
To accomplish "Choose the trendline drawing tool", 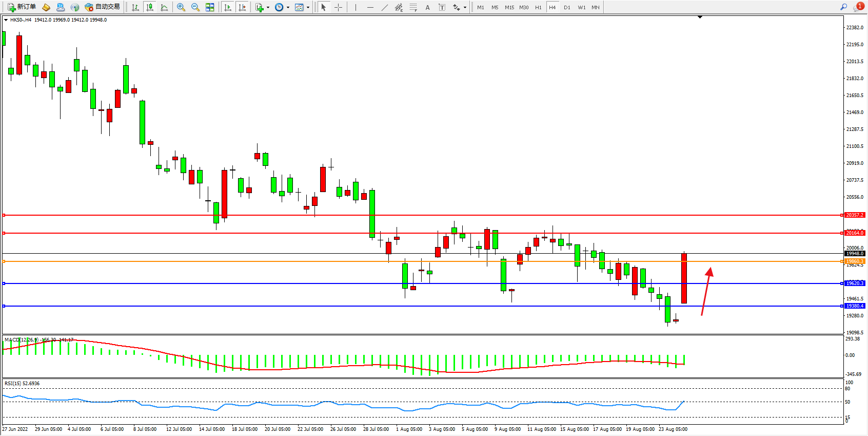I will tap(384, 7).
